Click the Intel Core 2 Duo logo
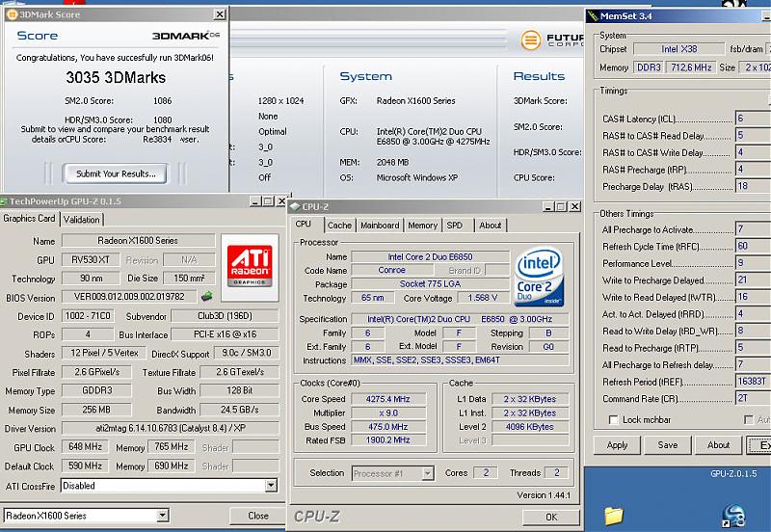This screenshot has height=532, width=771. click(x=539, y=277)
